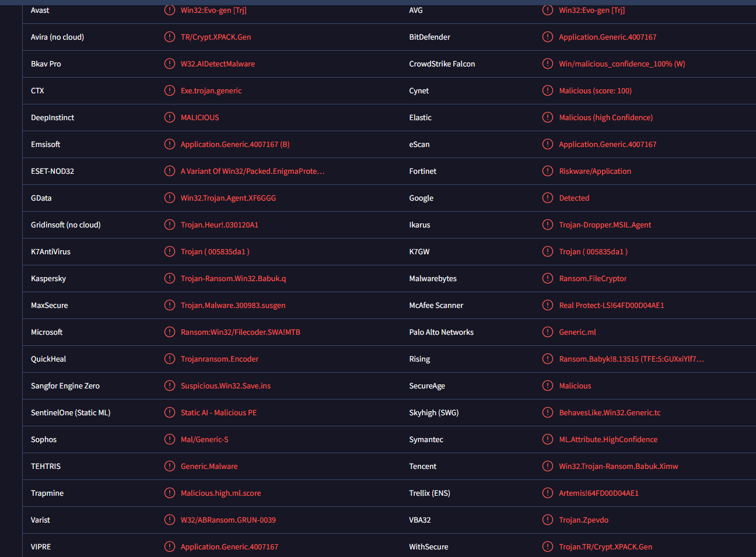
Task: Click Trojan-Ransom.Win32.Babuk.q from Kaspersky
Action: pyautogui.click(x=233, y=278)
